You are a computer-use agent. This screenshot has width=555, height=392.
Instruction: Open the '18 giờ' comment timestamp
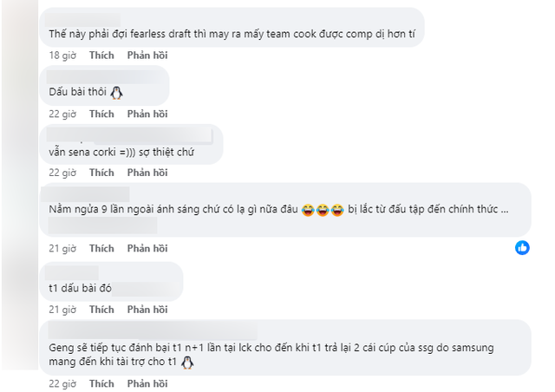pos(61,56)
